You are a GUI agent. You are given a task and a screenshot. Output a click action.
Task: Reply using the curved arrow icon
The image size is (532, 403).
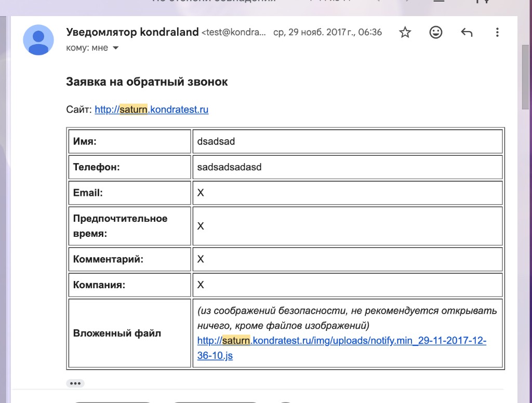click(x=467, y=32)
